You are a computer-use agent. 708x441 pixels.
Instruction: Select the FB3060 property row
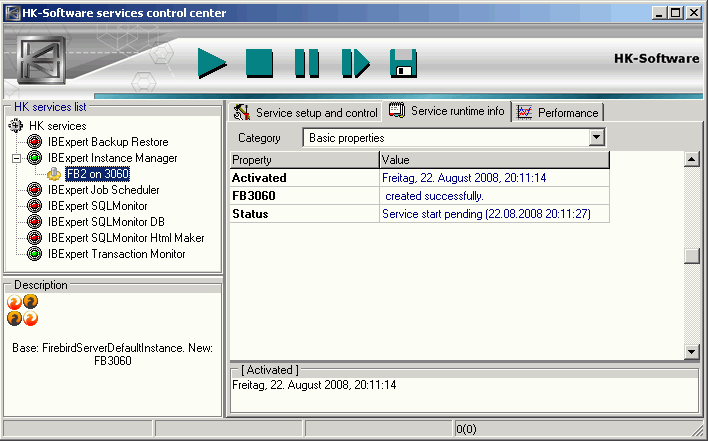coord(419,196)
